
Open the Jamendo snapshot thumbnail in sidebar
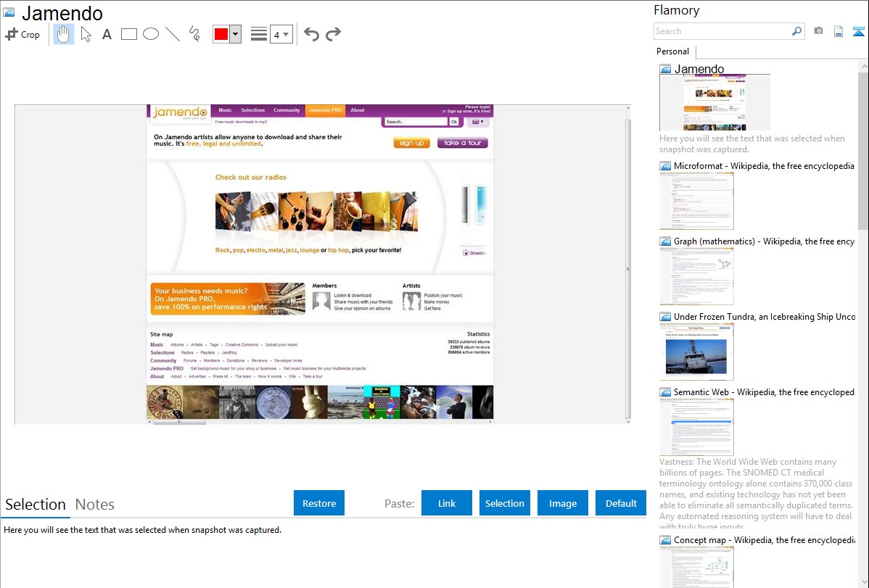(x=714, y=102)
